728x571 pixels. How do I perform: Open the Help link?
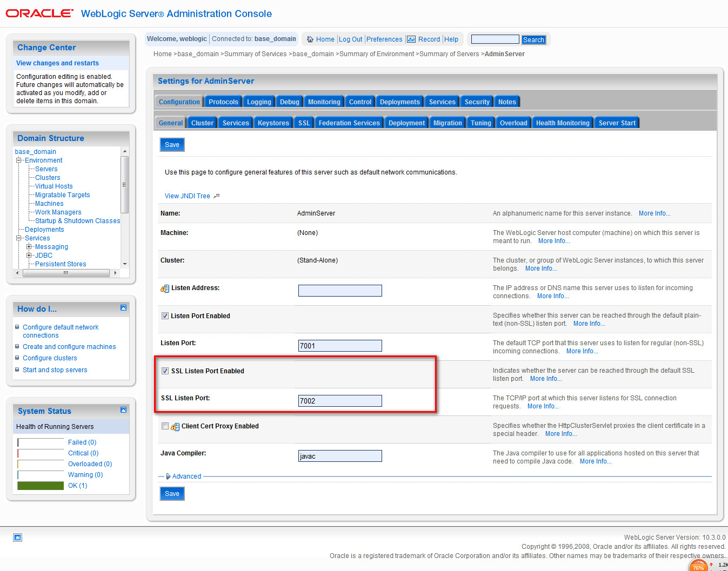point(451,39)
